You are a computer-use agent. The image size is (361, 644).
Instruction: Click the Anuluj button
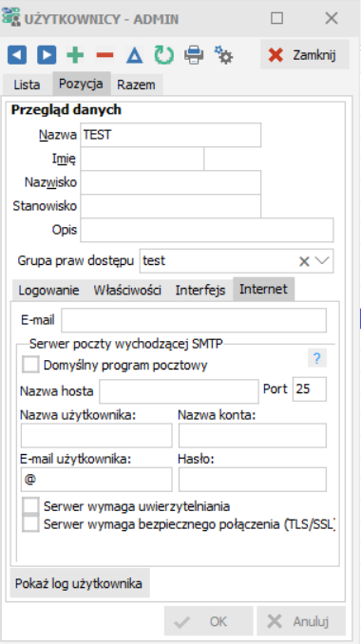pyautogui.click(x=301, y=621)
